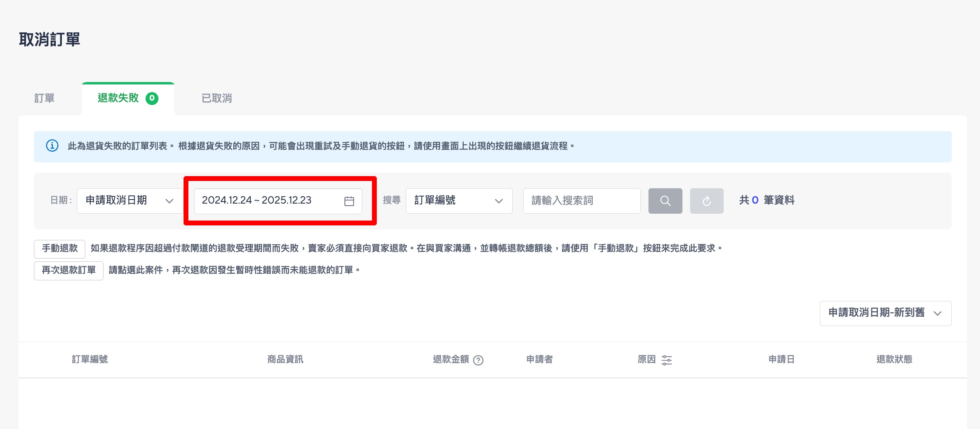Image resolution: width=980 pixels, height=429 pixels.
Task: Switch to the 訂單 tab
Action: [x=44, y=98]
